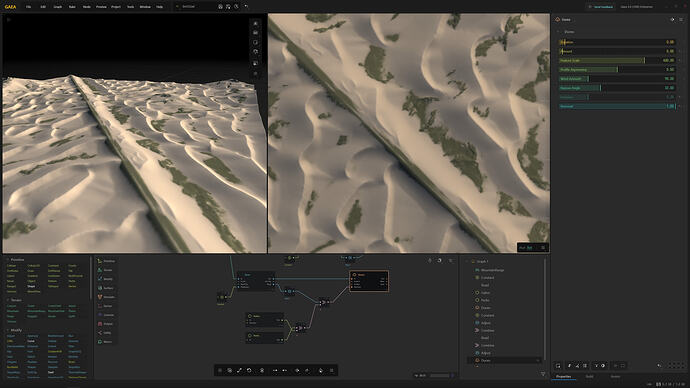Select the Modify category icon
The height and width of the screenshot is (388, 690).
(100, 279)
